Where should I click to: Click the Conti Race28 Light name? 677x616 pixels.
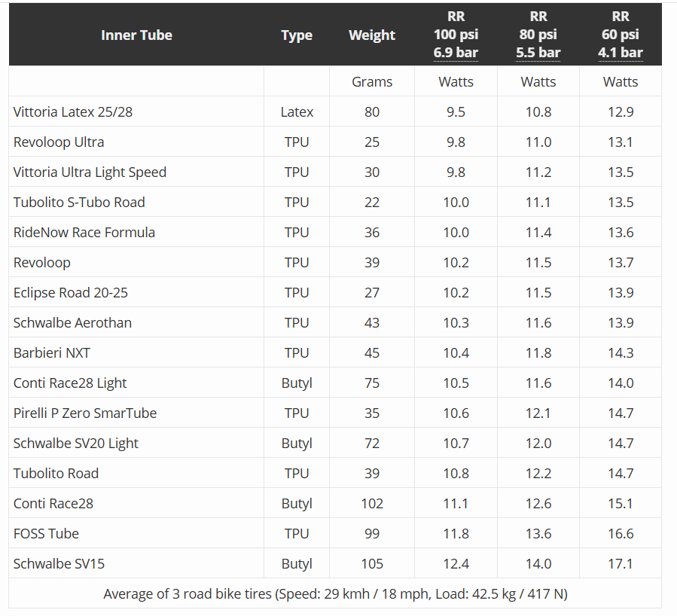pos(70,383)
